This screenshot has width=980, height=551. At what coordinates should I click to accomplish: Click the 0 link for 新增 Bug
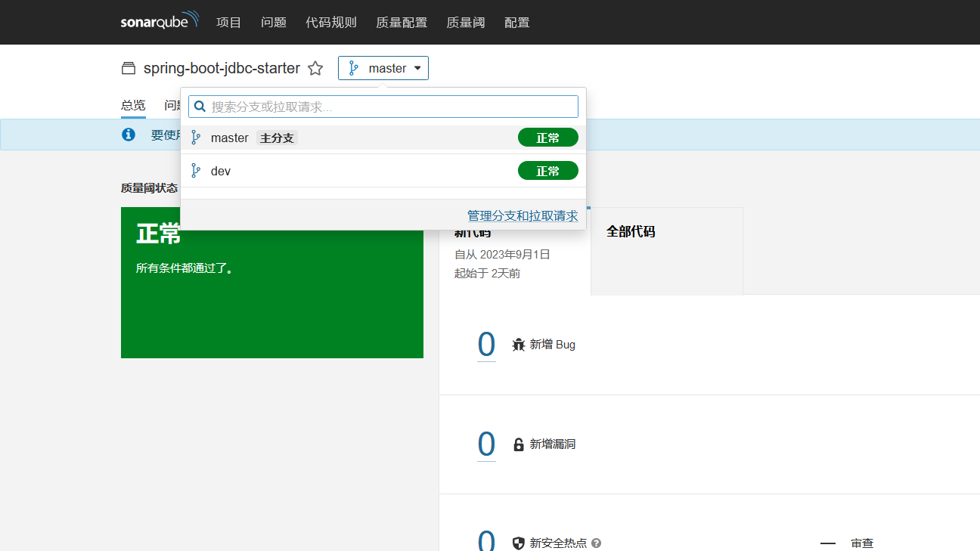(x=486, y=344)
